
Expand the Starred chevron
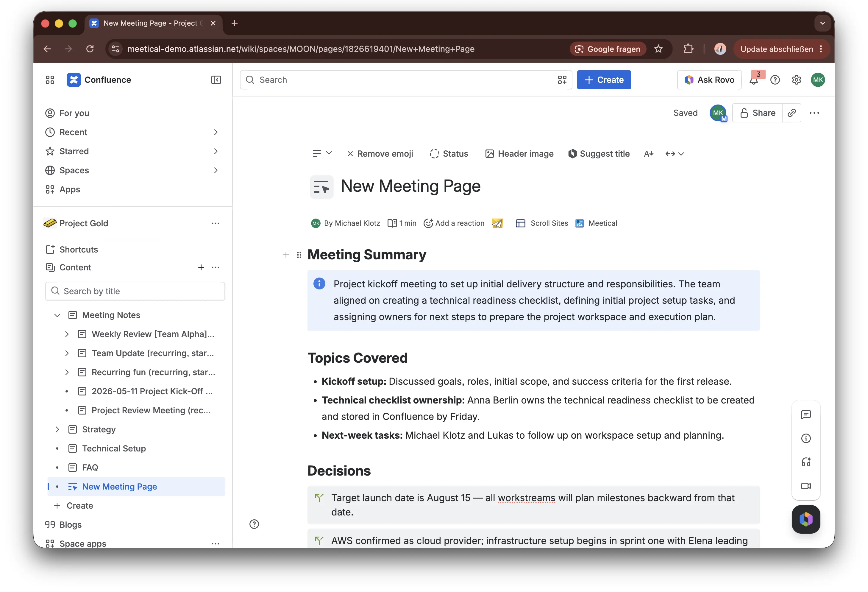click(216, 151)
